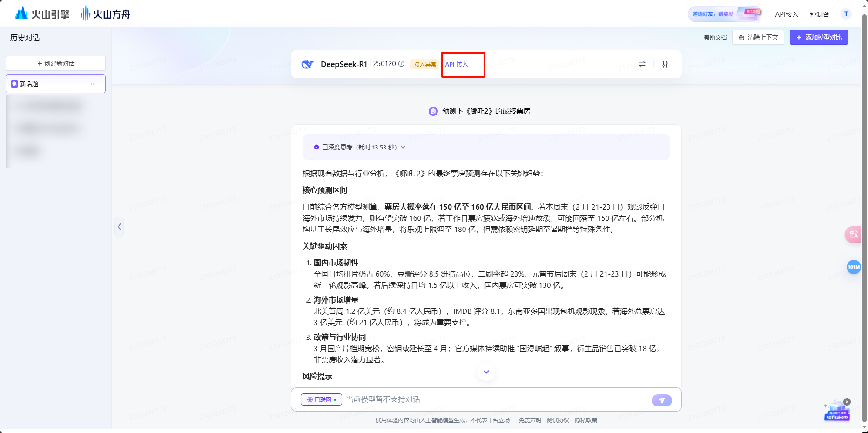The width and height of the screenshot is (868, 433).
Task: Open model parameter settings sliders icon
Action: [x=665, y=64]
